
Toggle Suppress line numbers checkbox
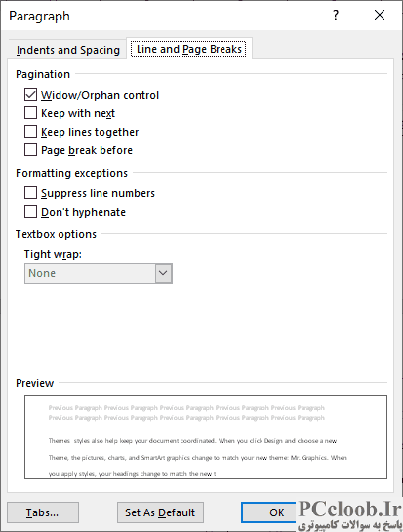(30, 193)
